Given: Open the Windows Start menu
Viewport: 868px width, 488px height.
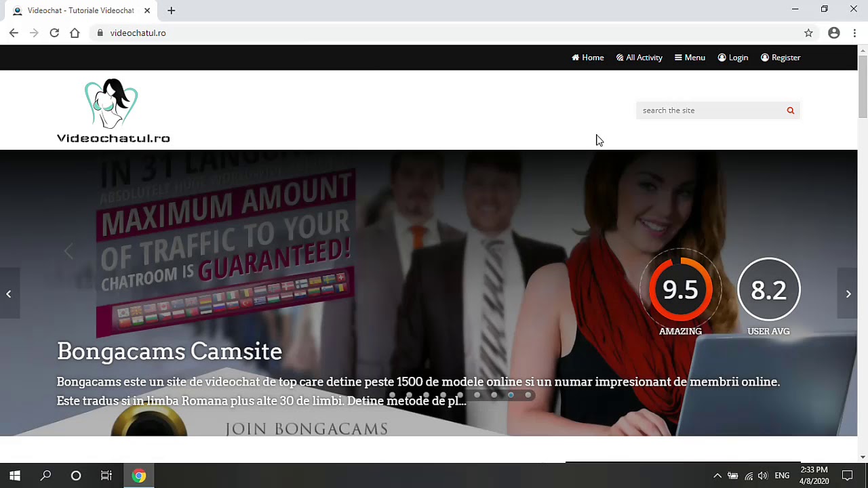Looking at the screenshot, I should pyautogui.click(x=15, y=476).
